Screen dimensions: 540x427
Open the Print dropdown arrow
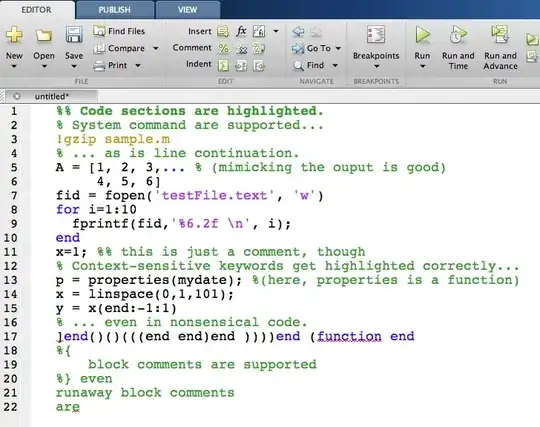tap(138, 65)
